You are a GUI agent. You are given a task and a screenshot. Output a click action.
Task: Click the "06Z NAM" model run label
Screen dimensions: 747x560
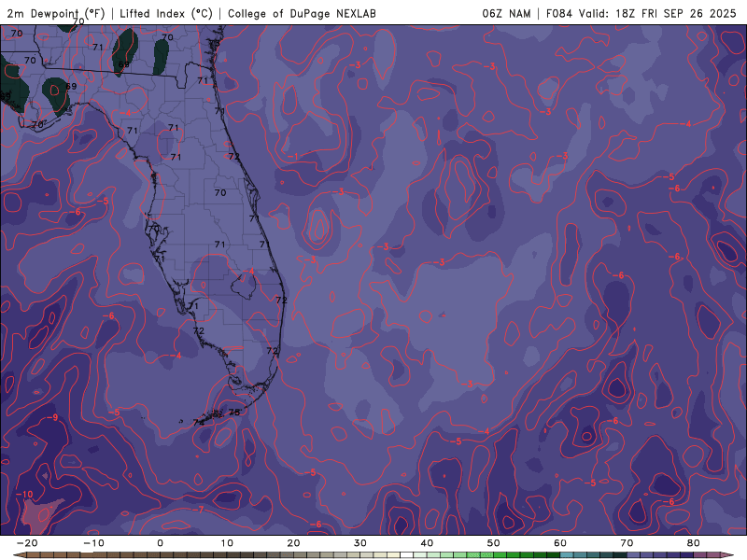tap(506, 13)
